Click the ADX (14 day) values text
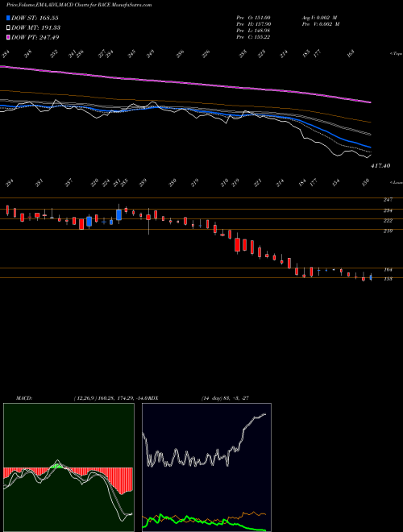 225,397
